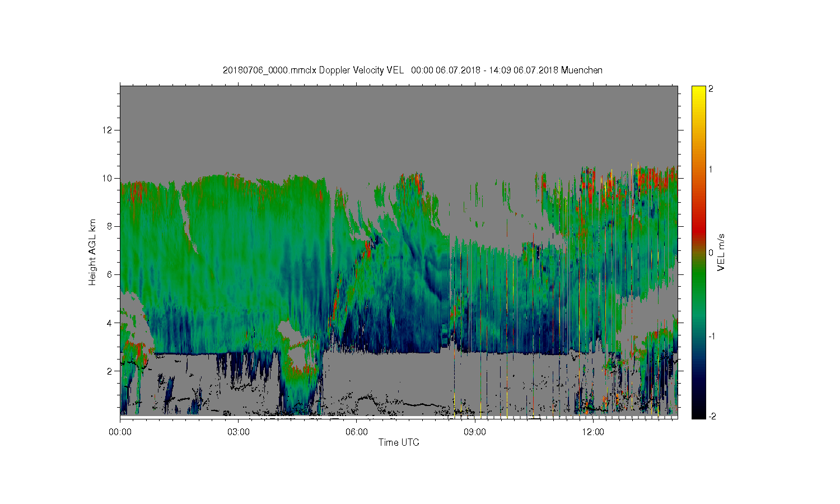The height and width of the screenshot is (504, 840).
Task: Click the colorbar tick label '1'
Action: 711,170
